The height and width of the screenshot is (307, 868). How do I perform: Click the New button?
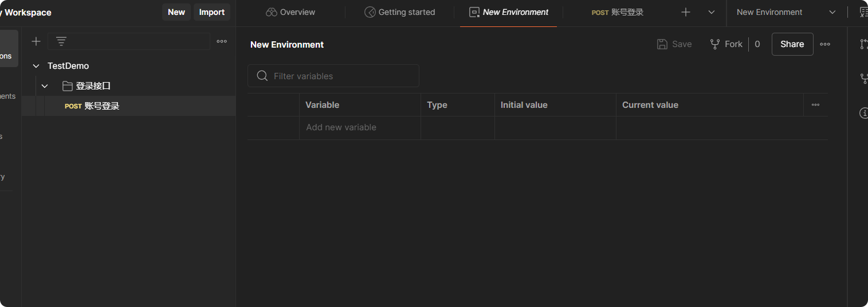[176, 12]
